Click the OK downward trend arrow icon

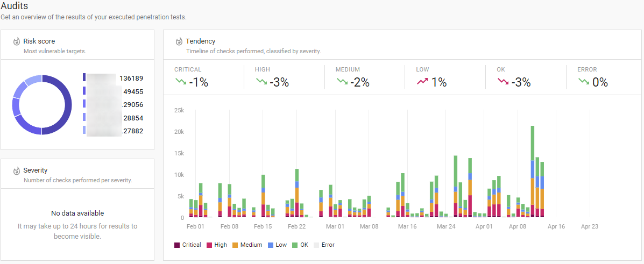[x=503, y=82]
